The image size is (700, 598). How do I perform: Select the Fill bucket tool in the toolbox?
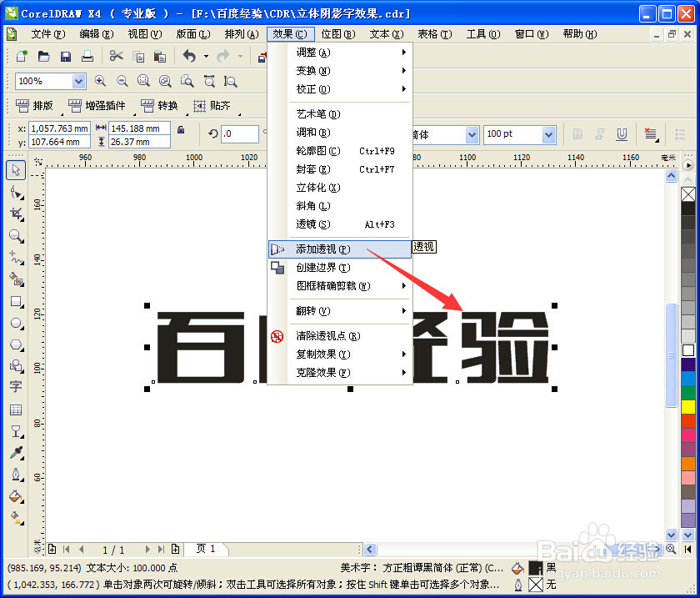tap(16, 496)
